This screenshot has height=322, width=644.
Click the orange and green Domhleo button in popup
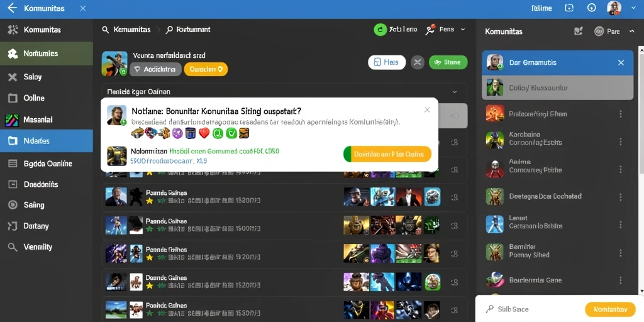(x=387, y=155)
